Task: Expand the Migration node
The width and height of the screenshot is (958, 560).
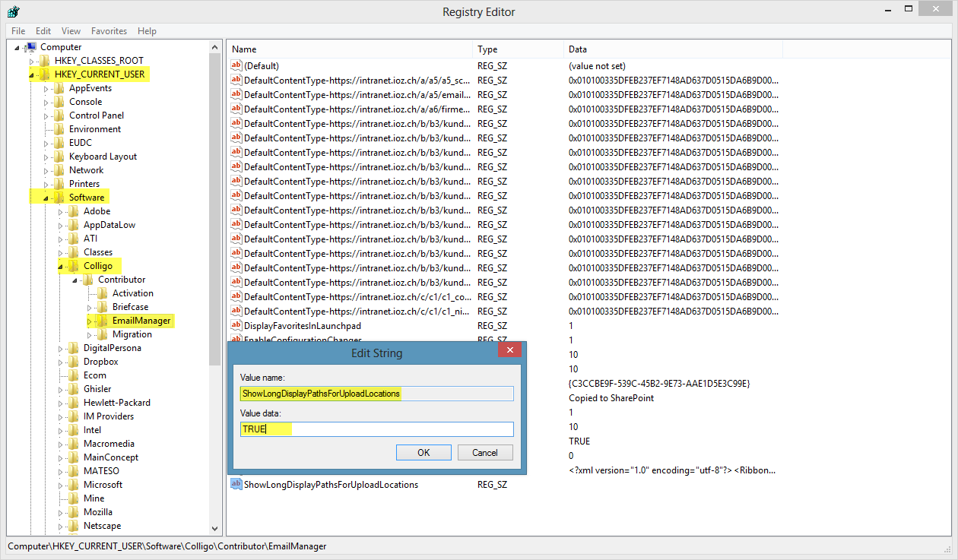Action: [89, 334]
